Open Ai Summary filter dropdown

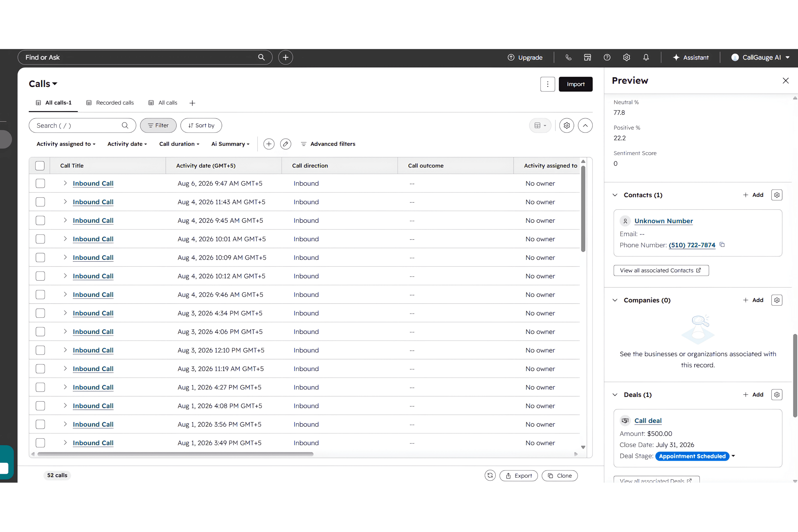point(230,144)
